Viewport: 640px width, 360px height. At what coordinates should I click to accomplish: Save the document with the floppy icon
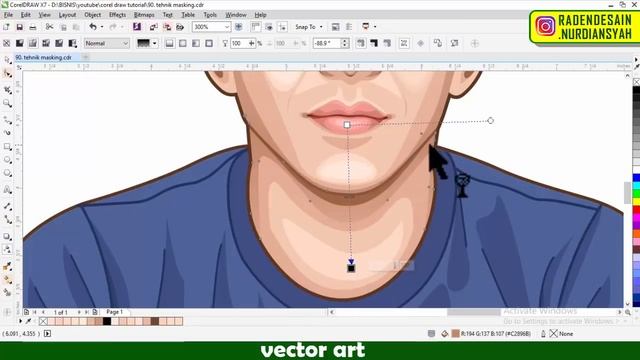click(19, 27)
